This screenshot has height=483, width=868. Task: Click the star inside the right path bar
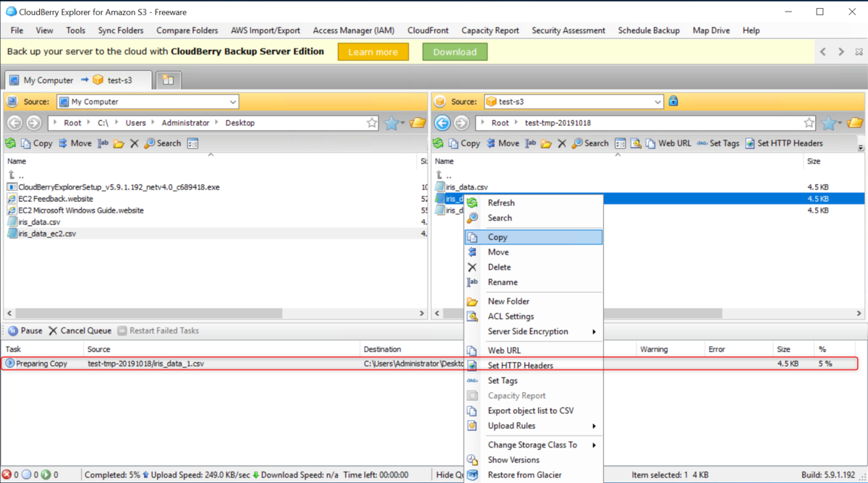click(809, 123)
